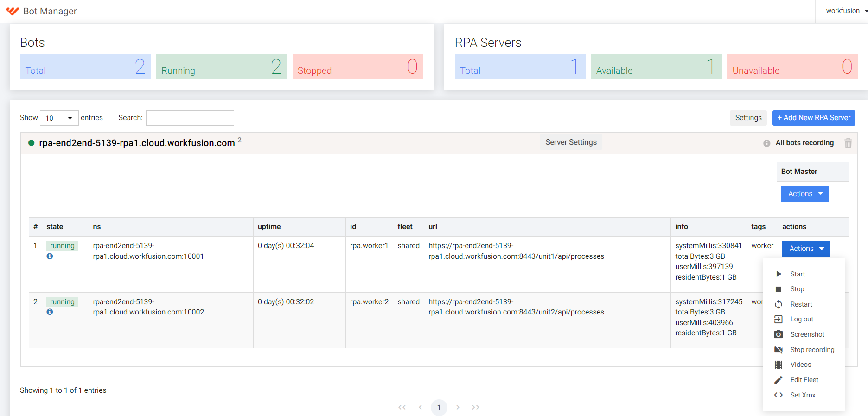Click the Restart circular arrows icon

(x=779, y=304)
